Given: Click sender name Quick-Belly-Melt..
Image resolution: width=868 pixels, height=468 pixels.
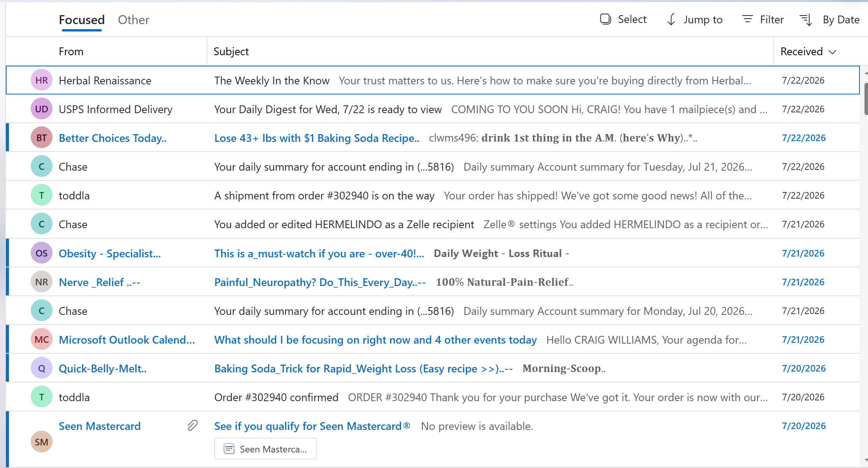Looking at the screenshot, I should (x=103, y=368).
